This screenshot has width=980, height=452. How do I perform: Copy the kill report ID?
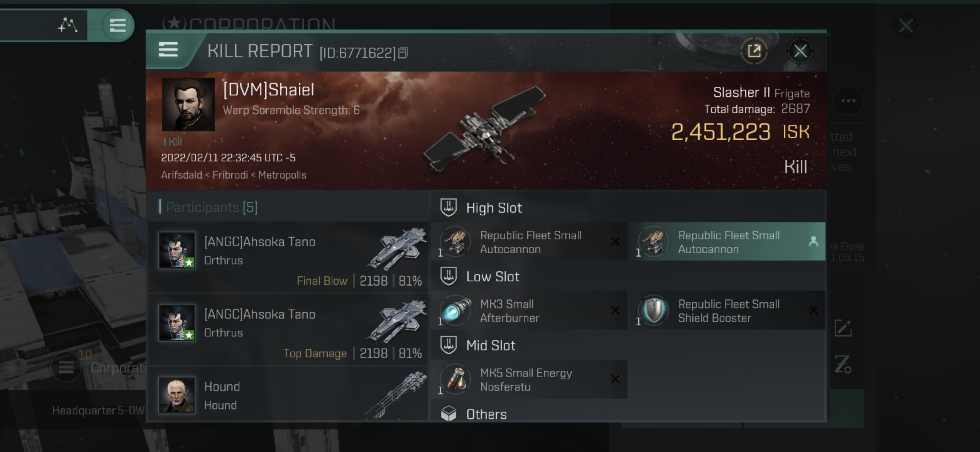(403, 53)
